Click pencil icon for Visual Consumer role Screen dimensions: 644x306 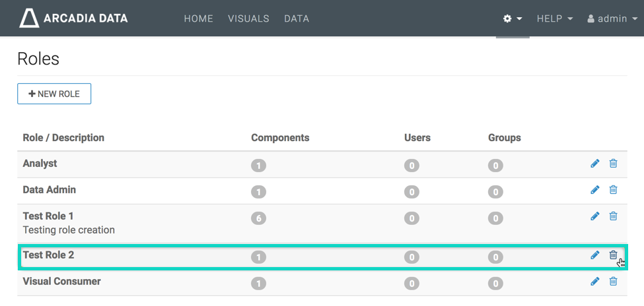(x=594, y=282)
